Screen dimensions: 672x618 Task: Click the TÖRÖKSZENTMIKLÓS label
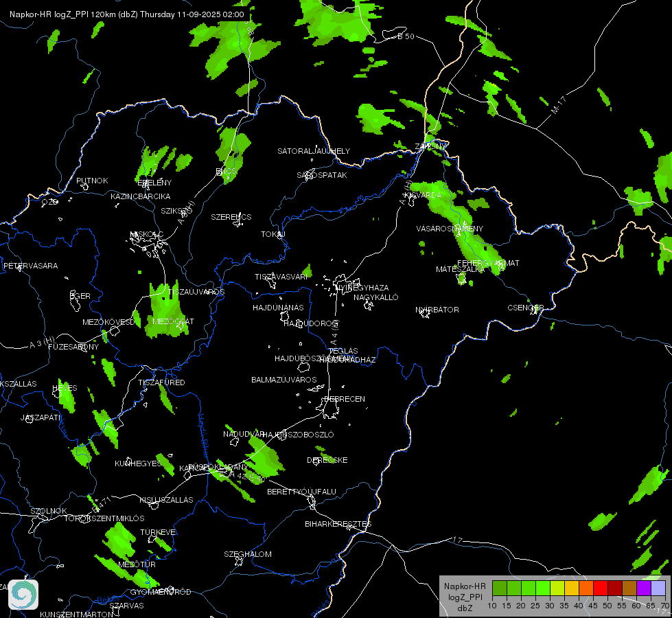pos(104,518)
